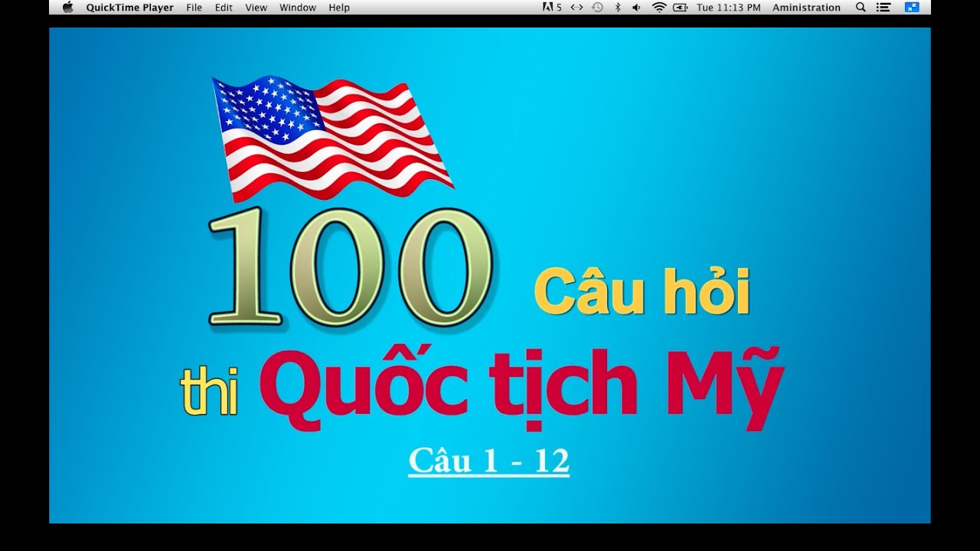Click the yellow 'thi' word
980x551 pixels.
click(210, 392)
